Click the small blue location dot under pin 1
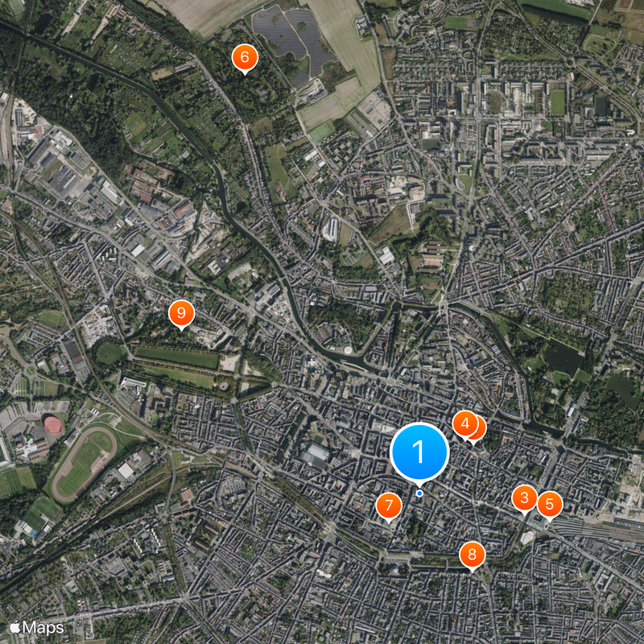This screenshot has height=644, width=644. (x=419, y=493)
